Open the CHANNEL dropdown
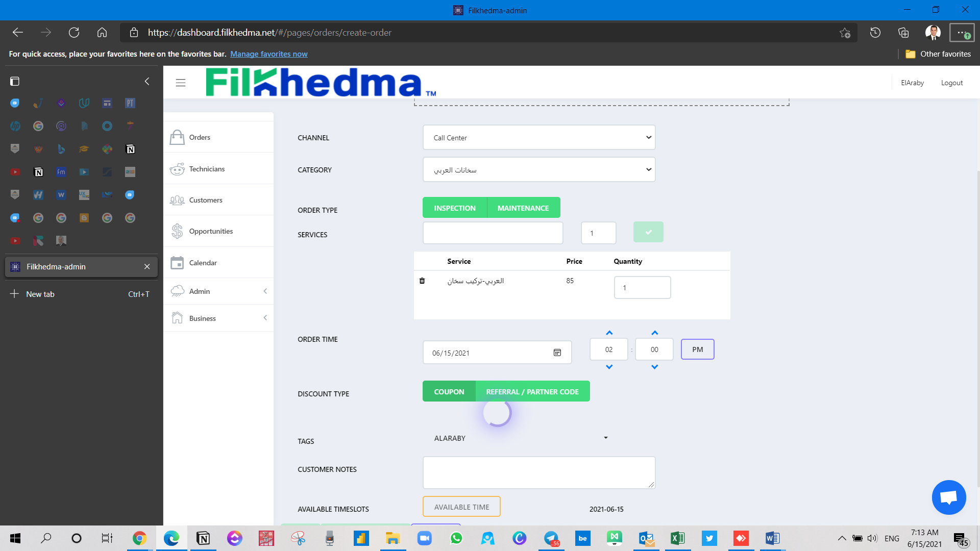 point(538,138)
